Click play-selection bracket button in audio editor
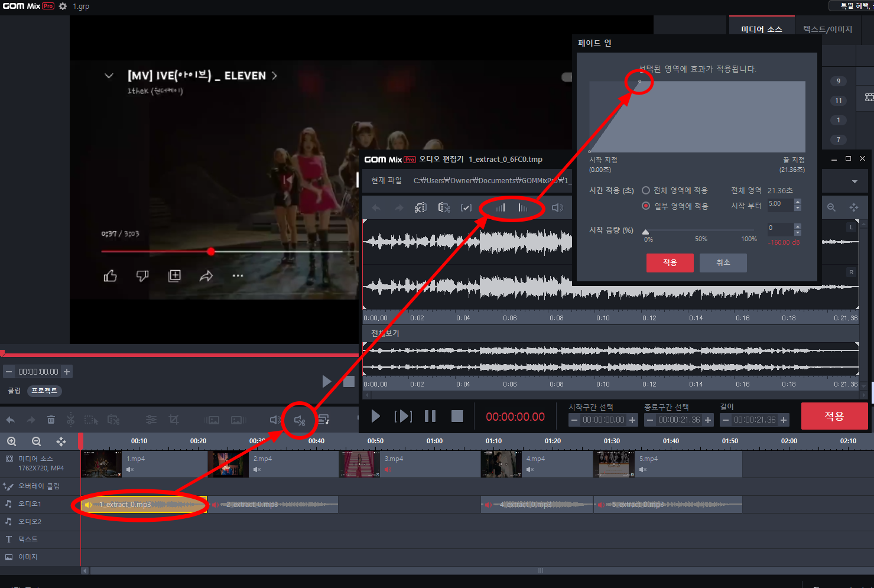Image resolution: width=874 pixels, height=588 pixels. coord(403,416)
